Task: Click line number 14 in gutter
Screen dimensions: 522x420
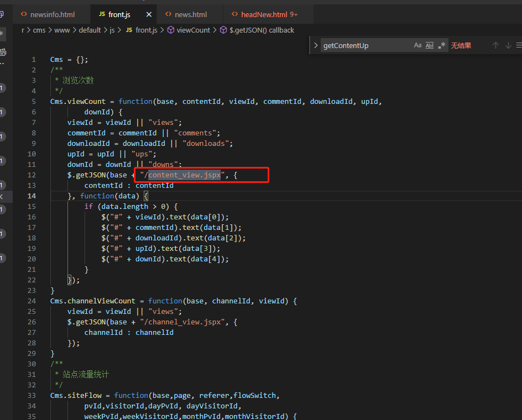Action: point(32,196)
